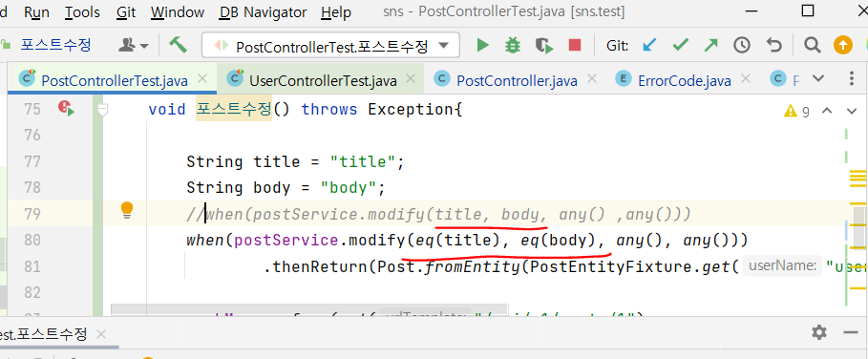The width and height of the screenshot is (868, 359).
Task: Go to previous highlighted error arrow
Action: [x=827, y=111]
